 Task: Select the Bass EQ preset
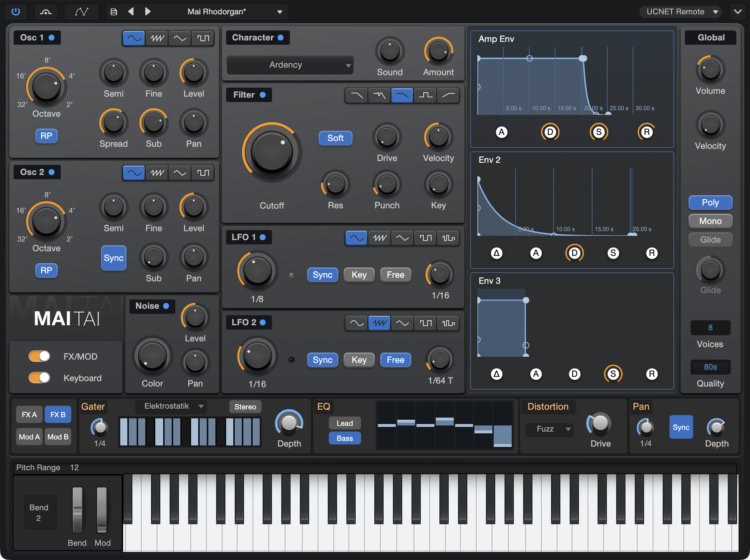(345, 438)
